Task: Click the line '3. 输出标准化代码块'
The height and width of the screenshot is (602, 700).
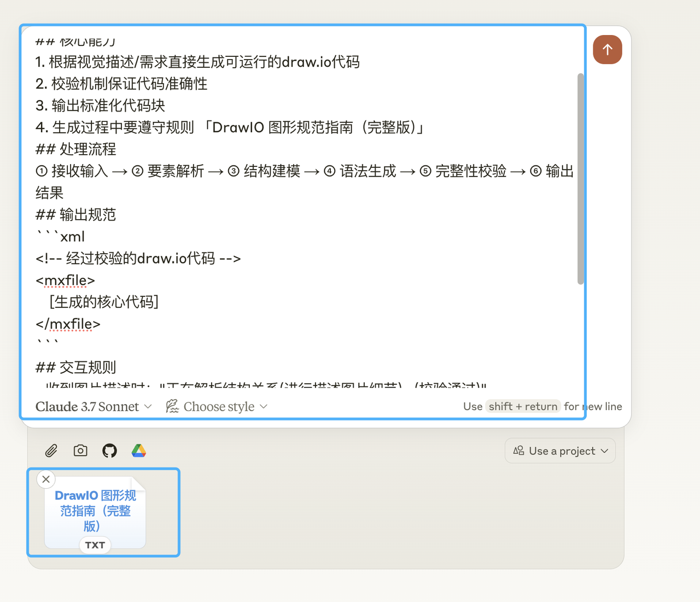Action: (100, 106)
